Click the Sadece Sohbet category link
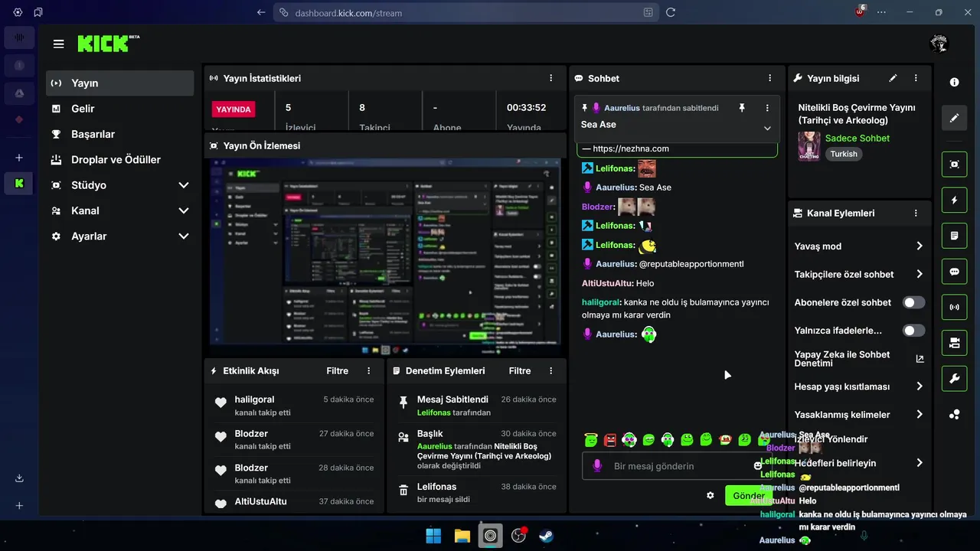This screenshot has width=980, height=551. [857, 138]
